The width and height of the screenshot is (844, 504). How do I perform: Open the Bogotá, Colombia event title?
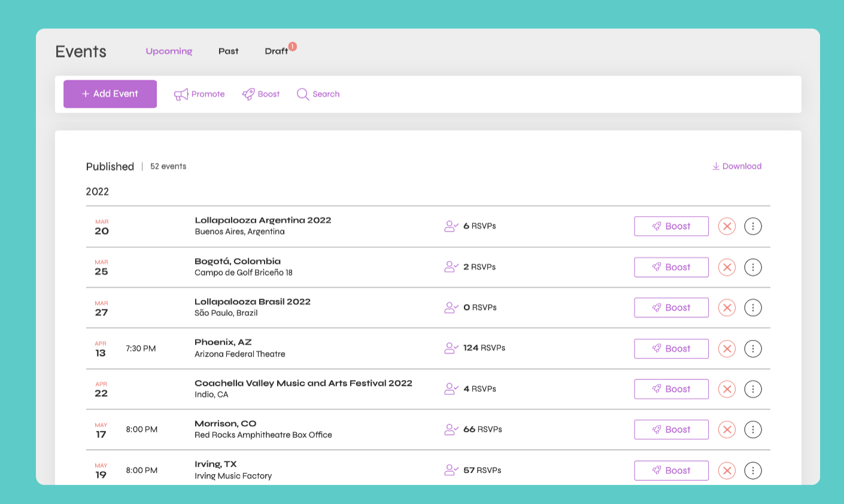click(x=238, y=261)
